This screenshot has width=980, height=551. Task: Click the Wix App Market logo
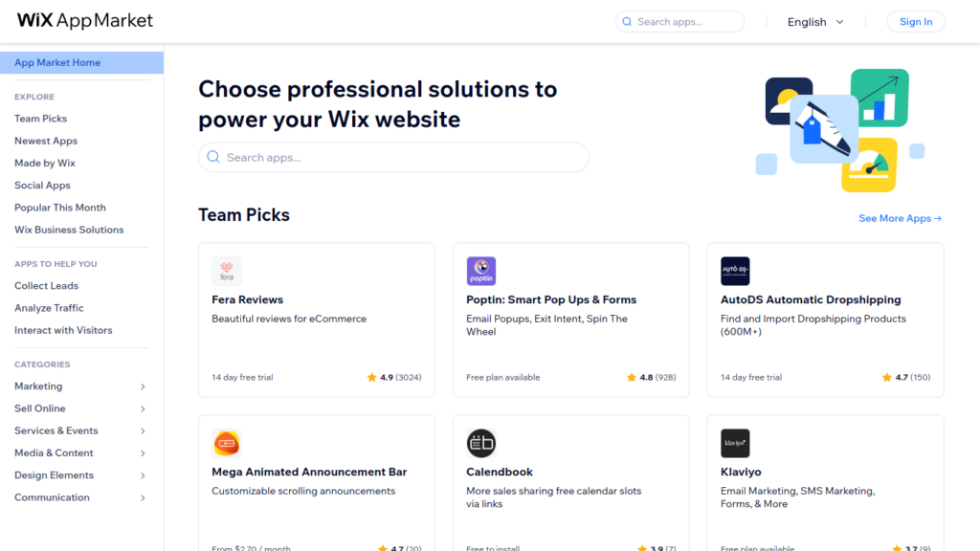85,21
